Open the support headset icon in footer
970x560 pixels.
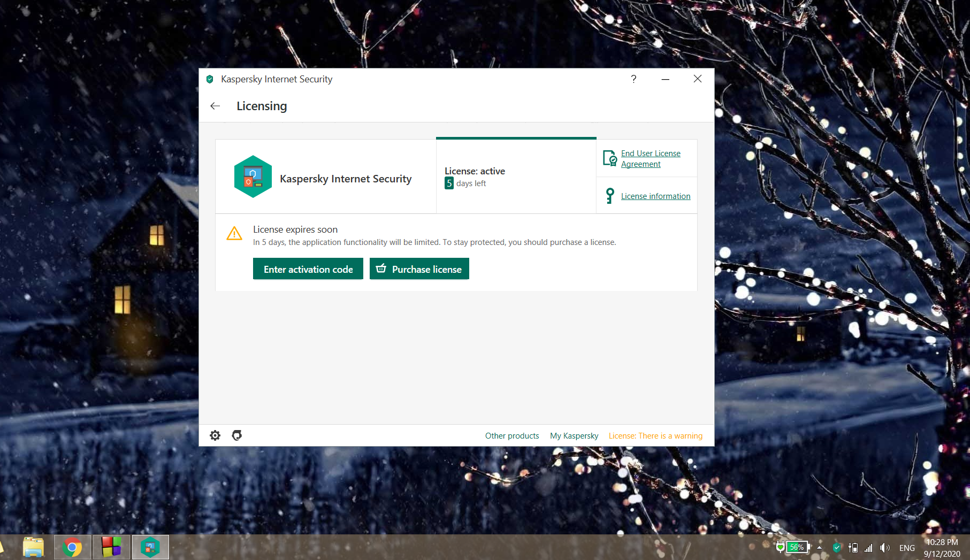(237, 435)
